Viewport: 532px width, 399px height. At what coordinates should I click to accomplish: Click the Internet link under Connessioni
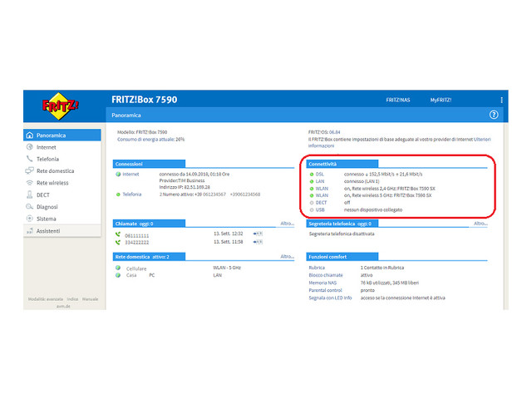click(x=131, y=174)
